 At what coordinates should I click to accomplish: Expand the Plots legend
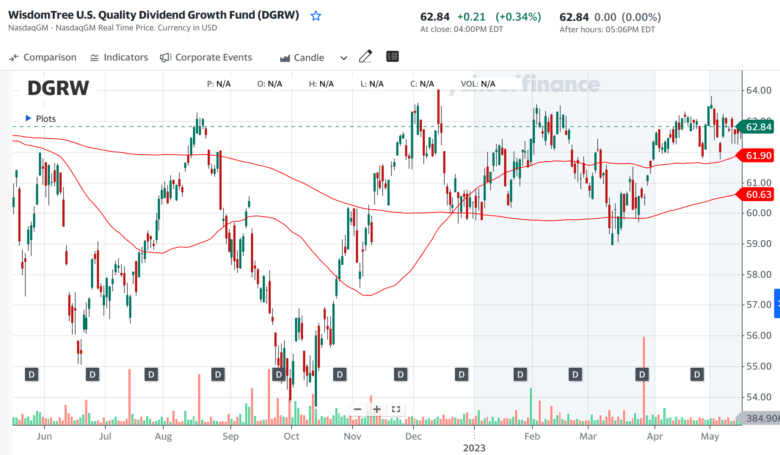pos(41,118)
